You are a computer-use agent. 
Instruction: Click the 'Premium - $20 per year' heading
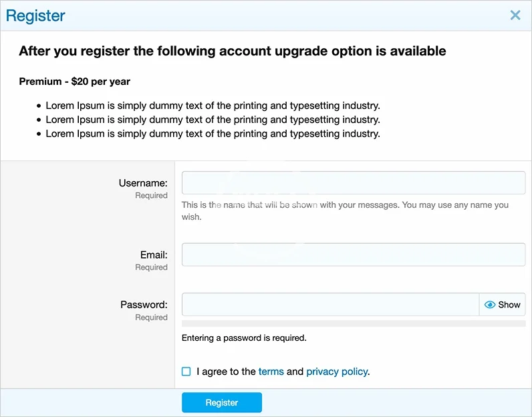[x=75, y=82]
